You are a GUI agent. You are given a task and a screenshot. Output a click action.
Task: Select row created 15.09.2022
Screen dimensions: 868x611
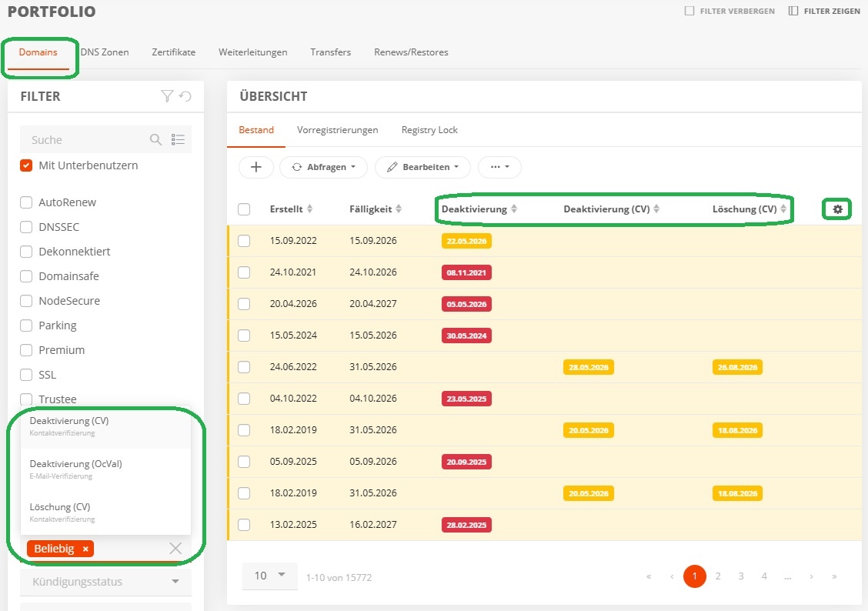(244, 241)
